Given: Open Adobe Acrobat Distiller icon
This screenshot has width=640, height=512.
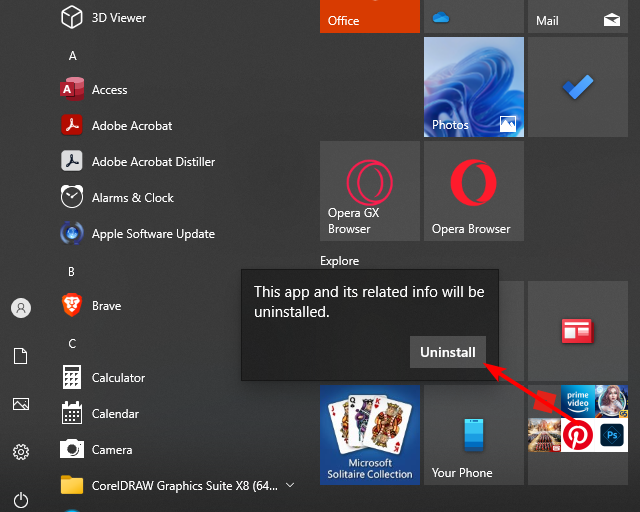Looking at the screenshot, I should [72, 161].
